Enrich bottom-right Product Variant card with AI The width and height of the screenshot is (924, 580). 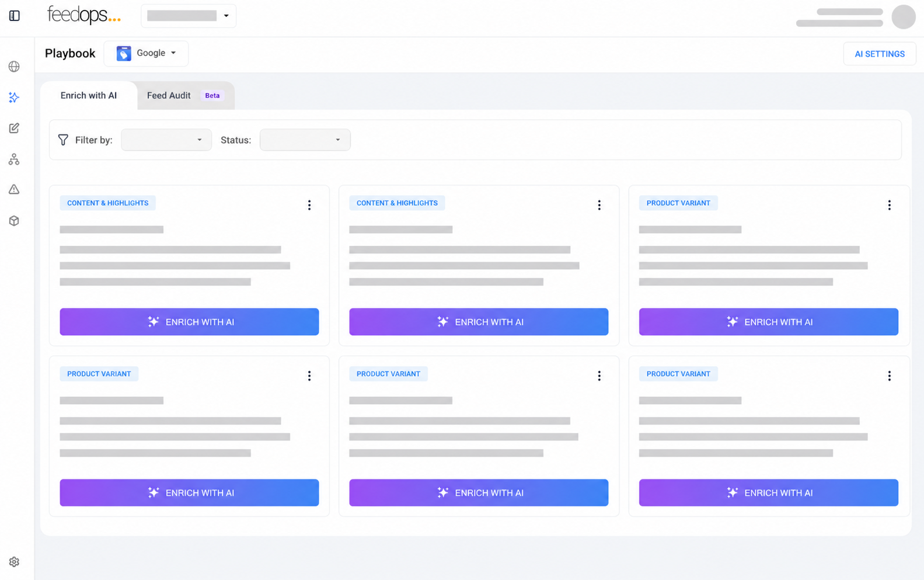768,493
